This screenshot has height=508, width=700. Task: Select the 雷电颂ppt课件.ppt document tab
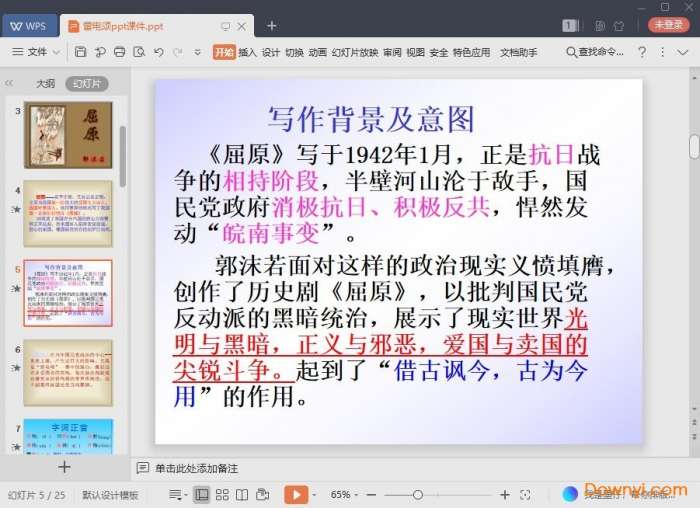[123, 26]
